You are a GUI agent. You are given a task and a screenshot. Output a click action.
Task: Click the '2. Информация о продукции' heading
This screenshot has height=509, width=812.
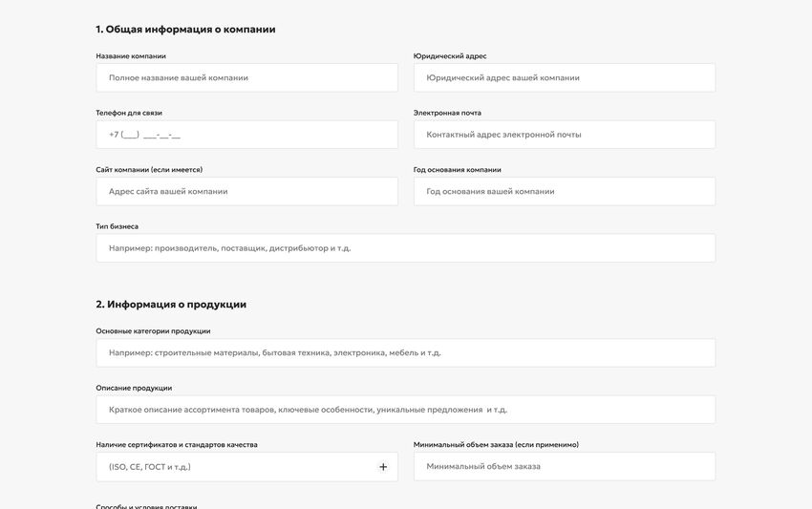pyautogui.click(x=171, y=305)
